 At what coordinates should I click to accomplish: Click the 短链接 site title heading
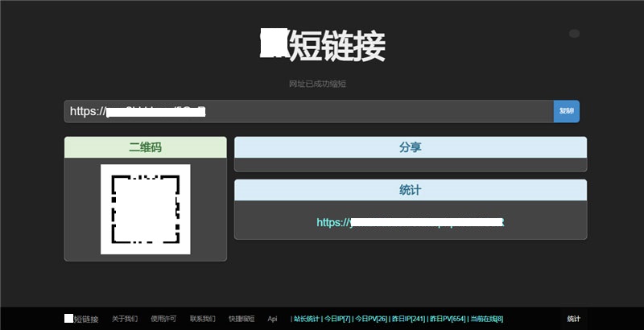coord(323,46)
